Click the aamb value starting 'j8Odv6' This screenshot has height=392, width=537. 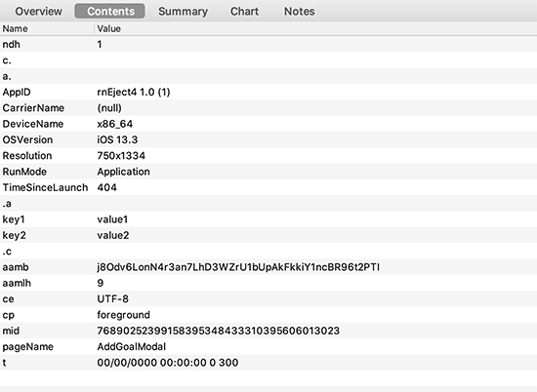tap(238, 267)
